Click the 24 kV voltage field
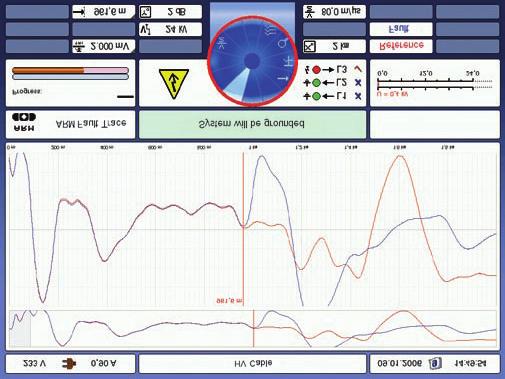This screenshot has height=379, width=505. (170, 29)
